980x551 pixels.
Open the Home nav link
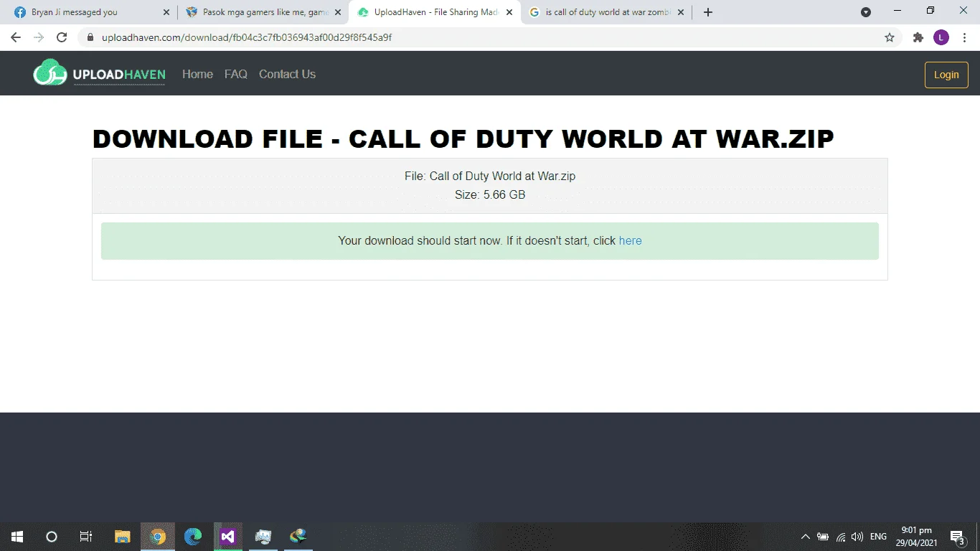197,74
